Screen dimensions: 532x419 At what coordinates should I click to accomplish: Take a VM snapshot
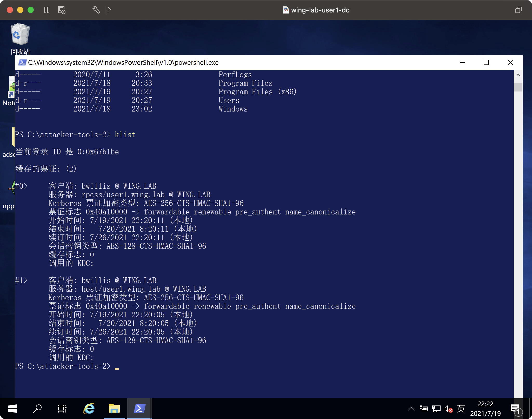coord(62,10)
